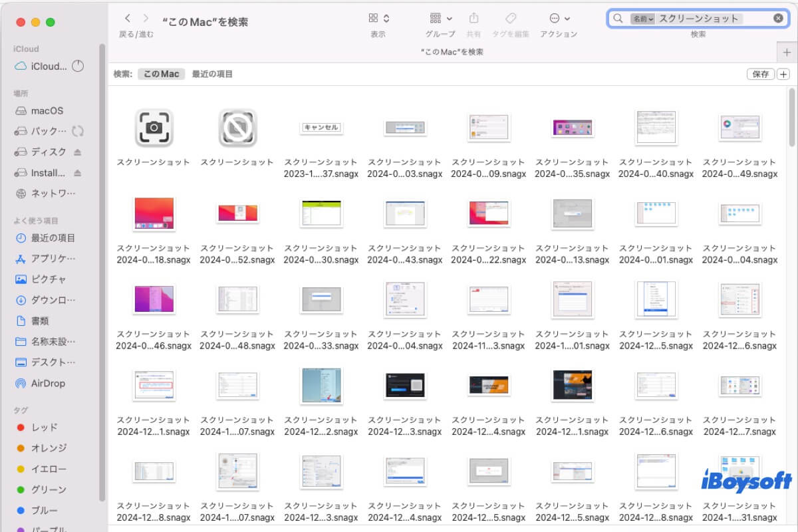Click the タグを編集 toolbar icon
The image size is (798, 532).
511,18
